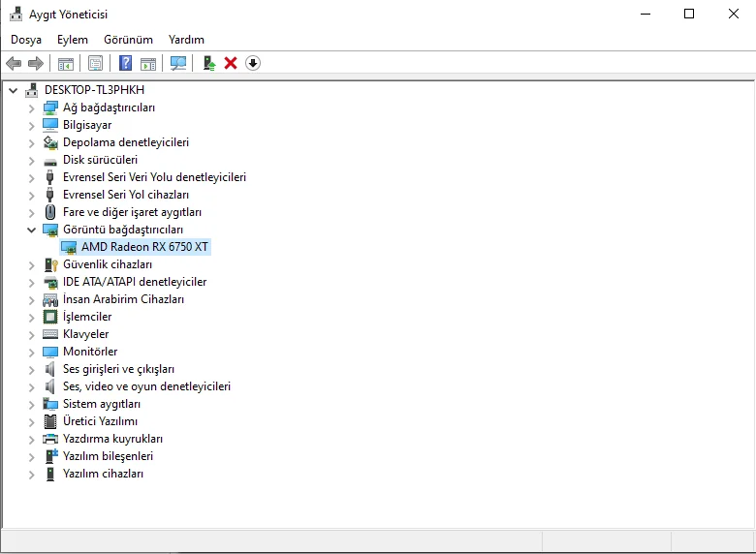Select Görüntü bağdaştırıcıları label
This screenshot has height=554, width=756.
(123, 230)
